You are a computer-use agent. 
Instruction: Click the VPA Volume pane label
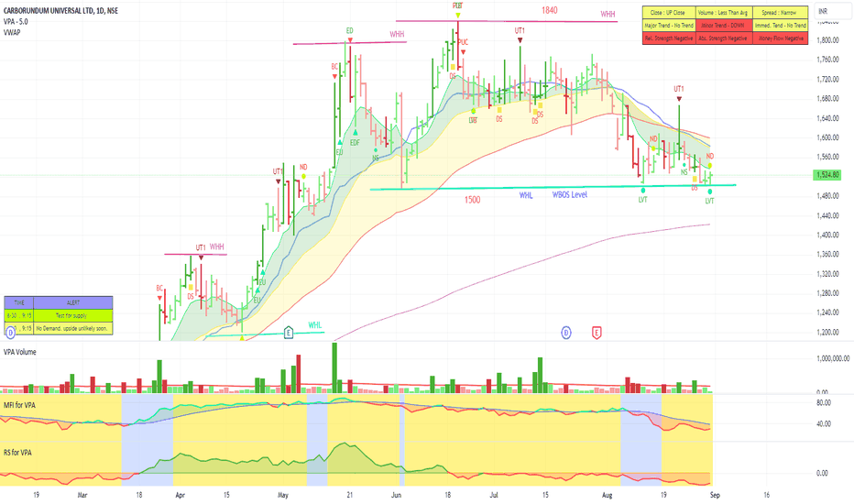click(x=20, y=352)
